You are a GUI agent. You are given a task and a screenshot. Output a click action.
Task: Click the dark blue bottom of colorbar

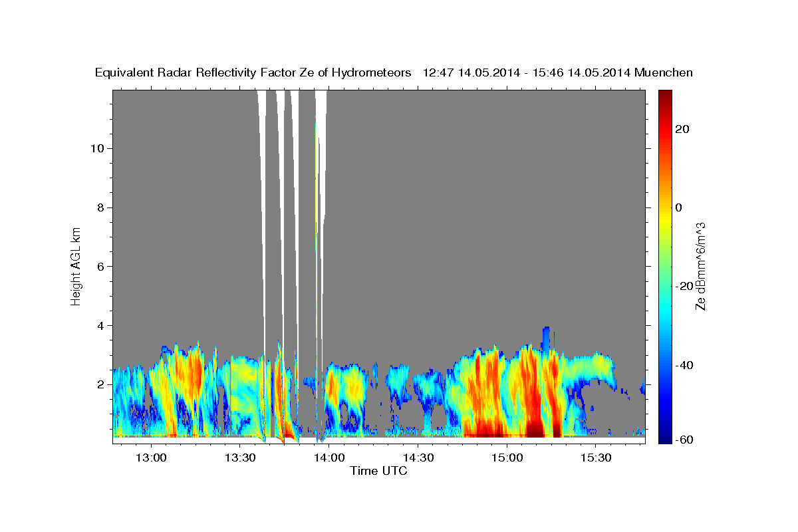(x=664, y=436)
